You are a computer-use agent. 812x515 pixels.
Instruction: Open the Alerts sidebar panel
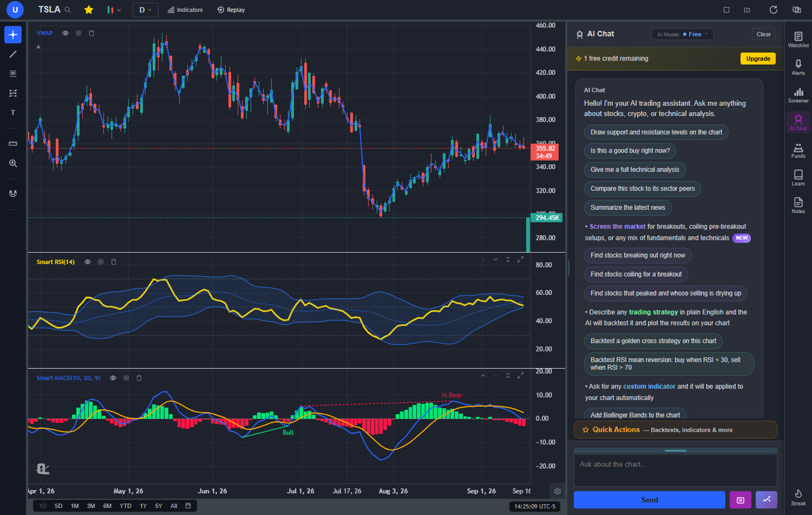point(798,67)
